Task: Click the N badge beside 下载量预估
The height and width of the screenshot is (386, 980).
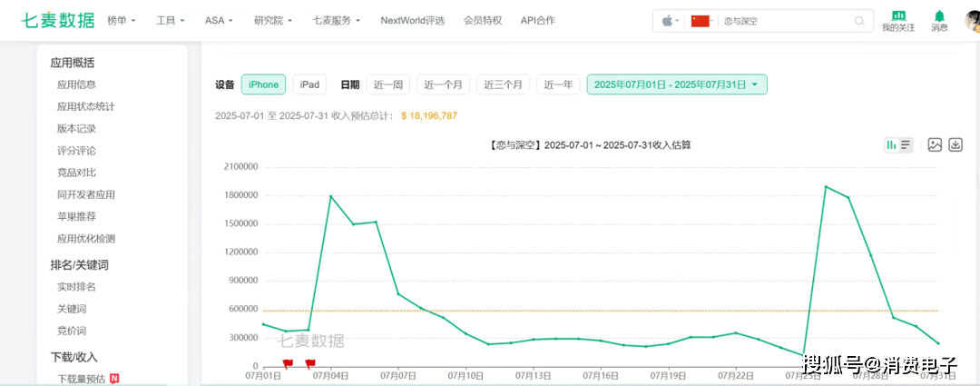Action: (x=114, y=379)
